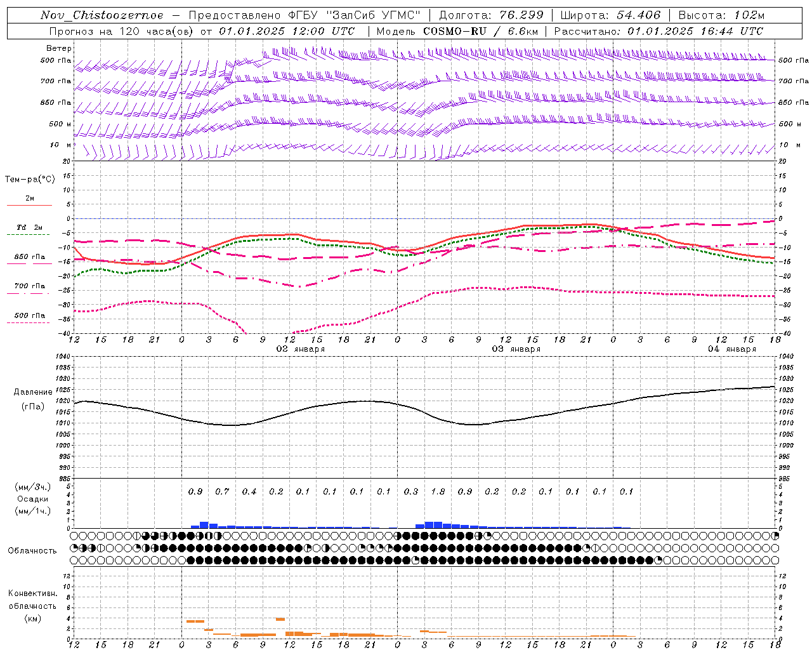Click the (гПа) unit under Давление
Screen dimensions: 812x650
coord(33,406)
